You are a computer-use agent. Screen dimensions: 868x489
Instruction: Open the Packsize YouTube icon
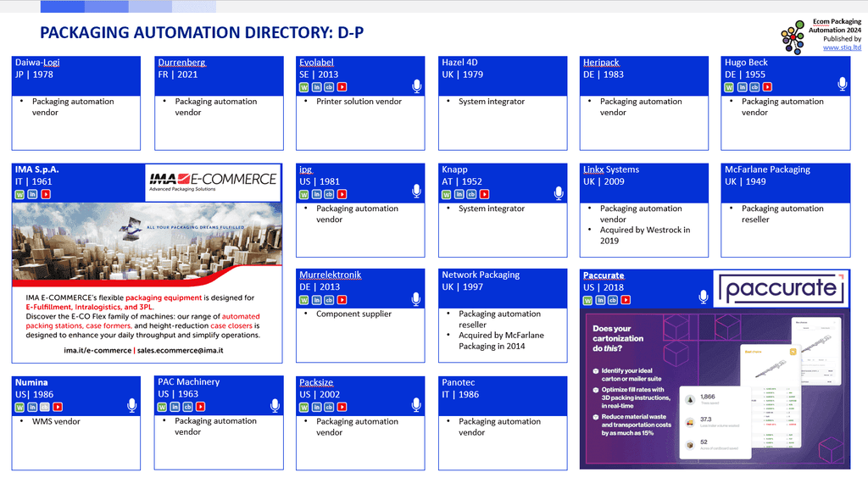click(342, 407)
